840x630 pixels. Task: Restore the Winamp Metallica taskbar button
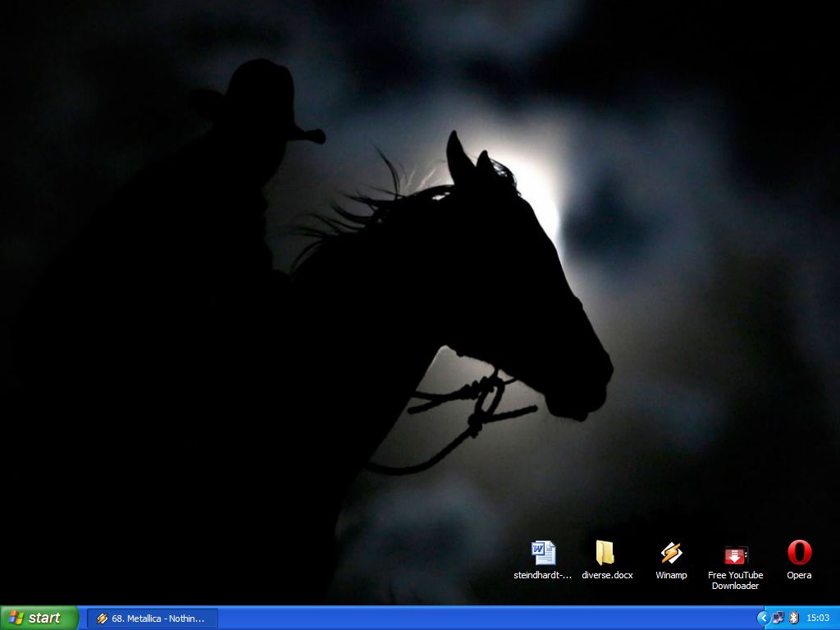click(152, 619)
